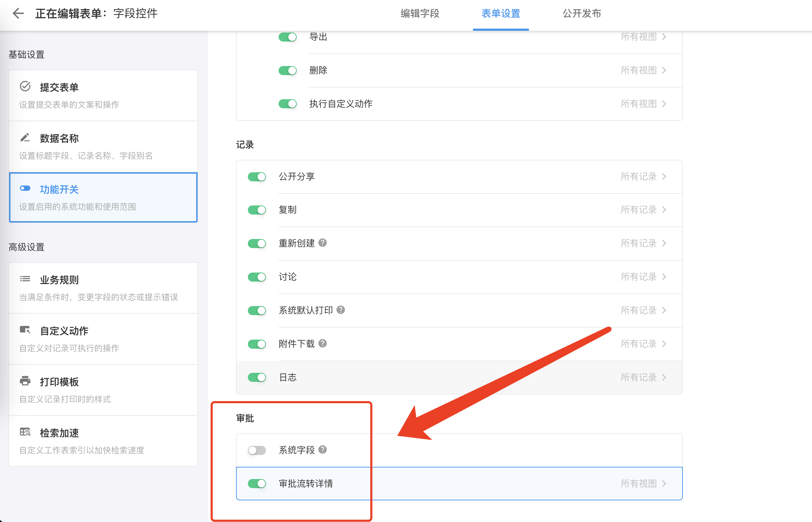Click the table-search icon beside 检索加速
This screenshot has height=522, width=812.
(25, 432)
